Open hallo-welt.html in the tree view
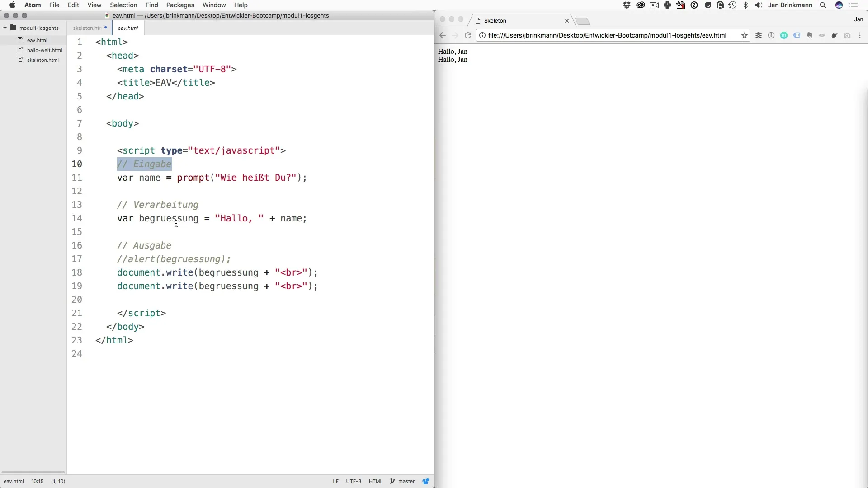Screen dimensions: 868x488 click(x=44, y=50)
